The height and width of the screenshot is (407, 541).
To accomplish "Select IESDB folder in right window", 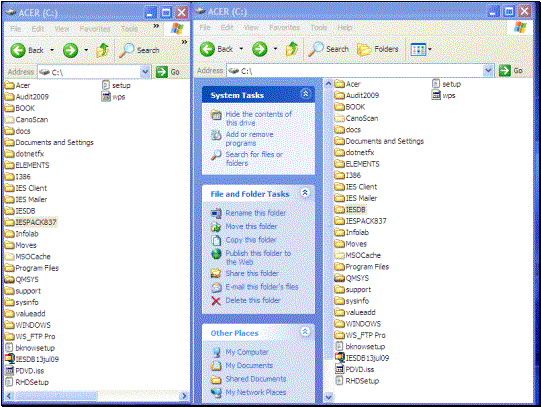I will pyautogui.click(x=351, y=209).
